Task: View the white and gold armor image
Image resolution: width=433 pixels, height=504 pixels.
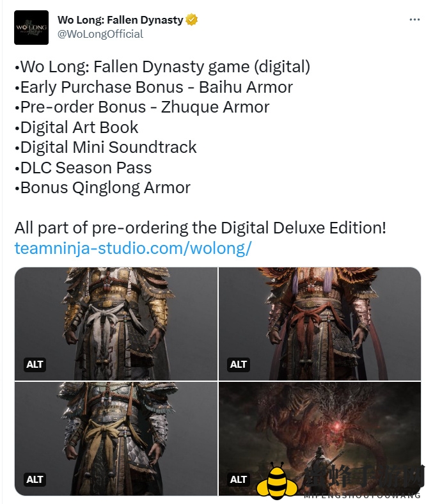Action: pyautogui.click(x=116, y=324)
